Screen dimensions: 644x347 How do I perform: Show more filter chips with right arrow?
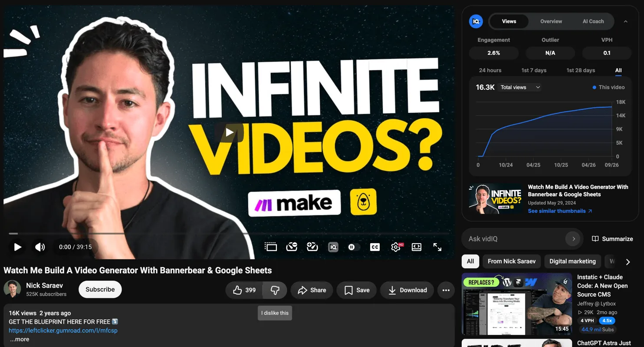(628, 262)
